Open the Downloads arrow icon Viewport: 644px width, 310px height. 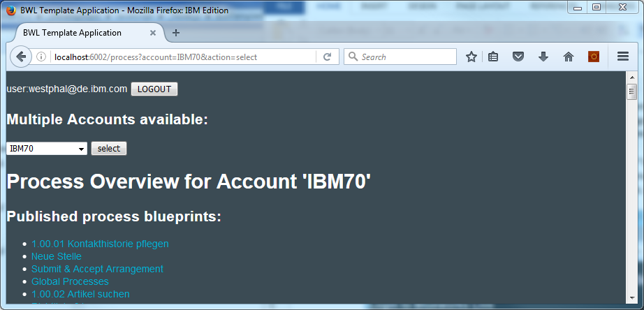(x=543, y=57)
